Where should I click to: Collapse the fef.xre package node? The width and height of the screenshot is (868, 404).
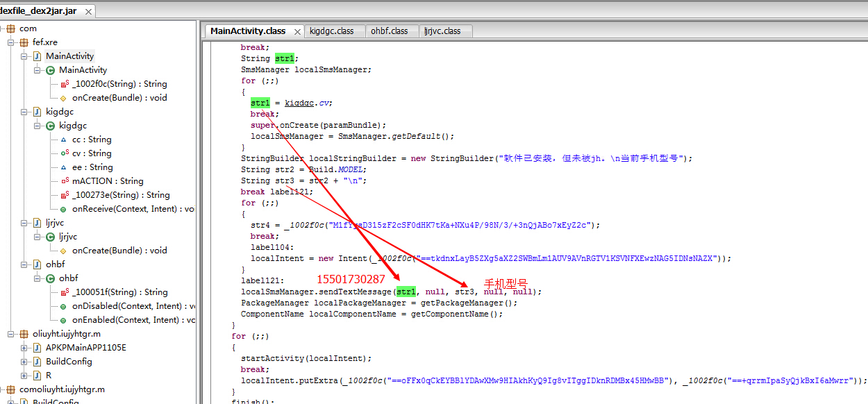11,42
